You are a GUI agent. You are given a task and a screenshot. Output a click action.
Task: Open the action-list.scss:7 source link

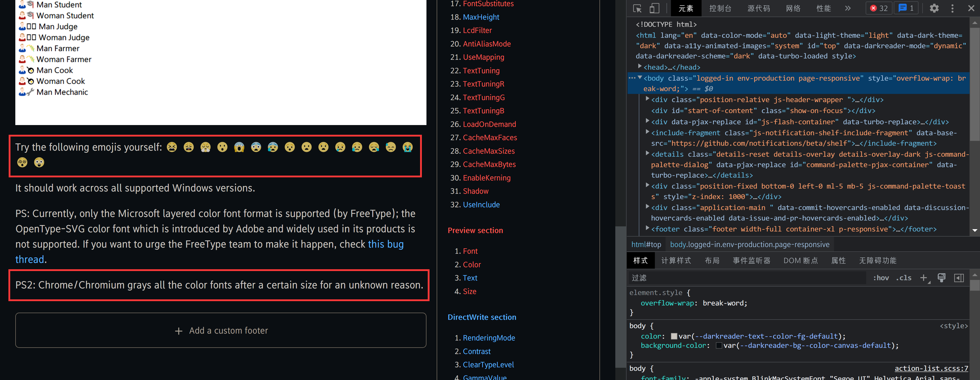pyautogui.click(x=931, y=368)
